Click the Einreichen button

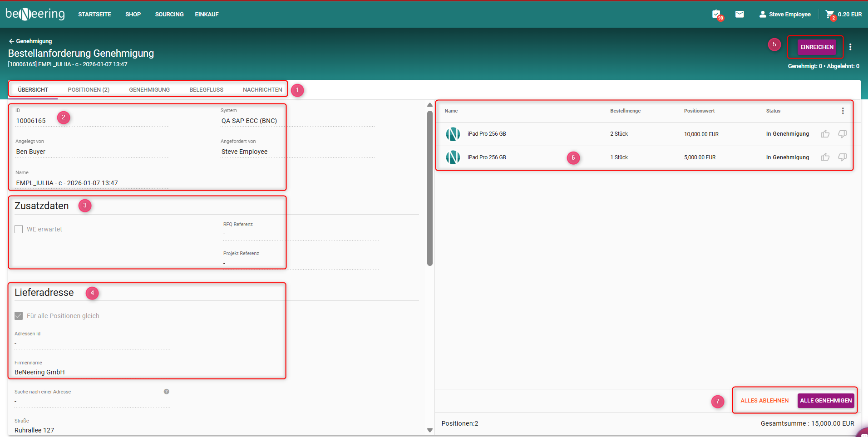pyautogui.click(x=817, y=47)
